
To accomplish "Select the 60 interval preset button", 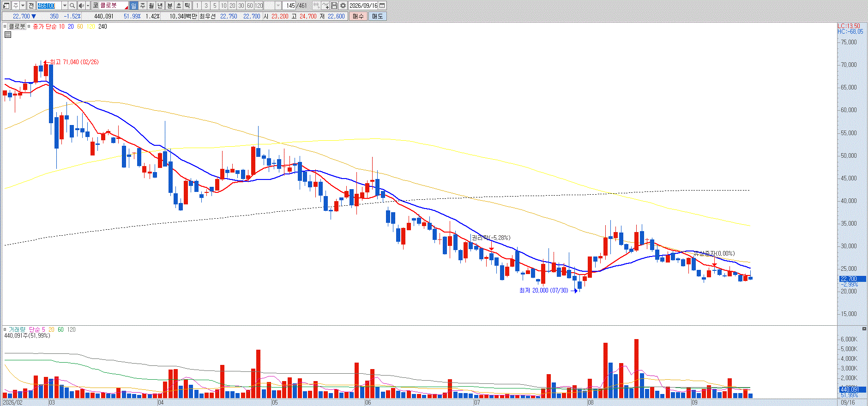I will pos(250,6).
